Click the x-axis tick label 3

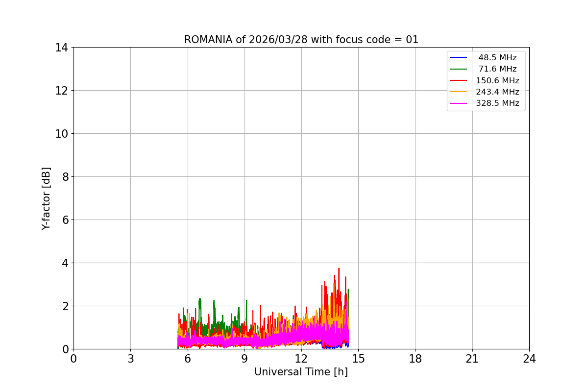[130, 359]
